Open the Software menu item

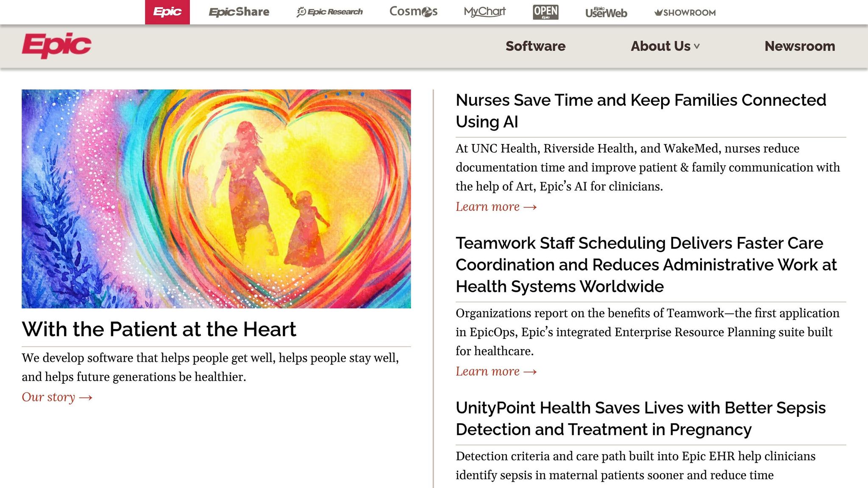[535, 46]
